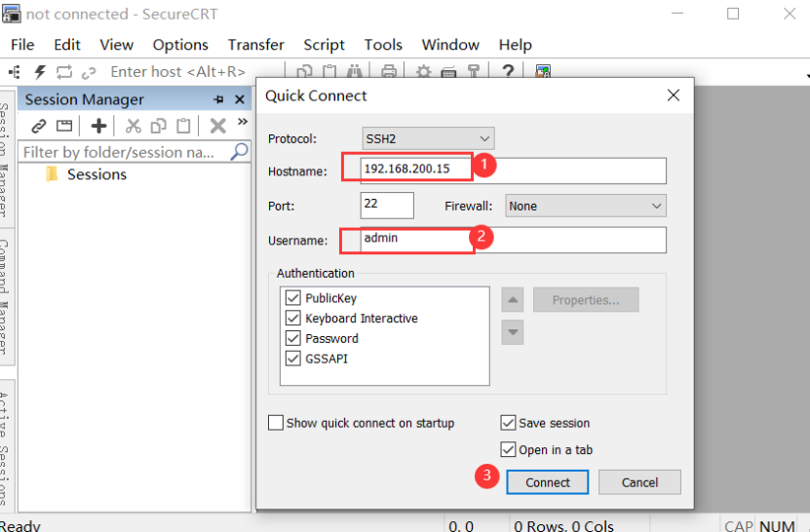Toggle the Open in a tab checkbox
This screenshot has height=532, width=810.
[x=508, y=449]
